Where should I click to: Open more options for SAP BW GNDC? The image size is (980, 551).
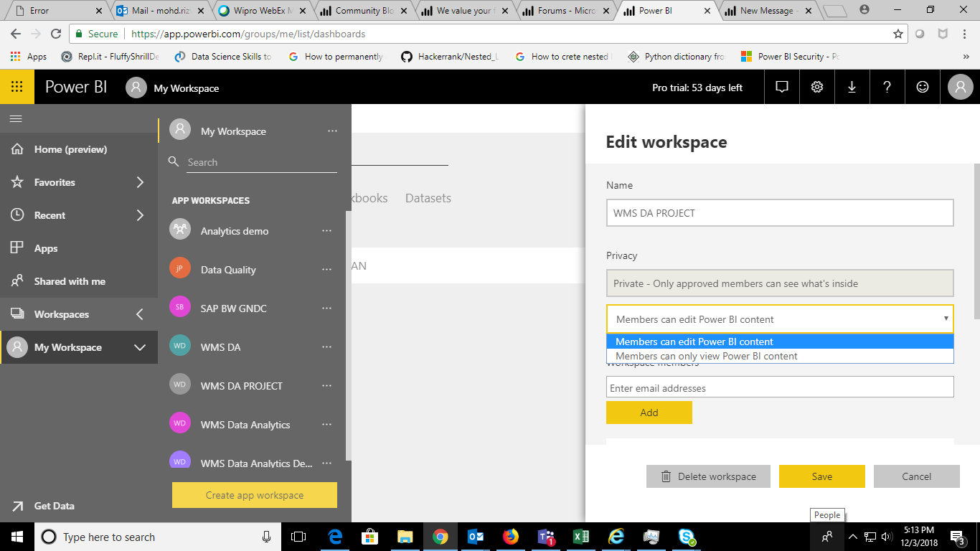click(327, 309)
